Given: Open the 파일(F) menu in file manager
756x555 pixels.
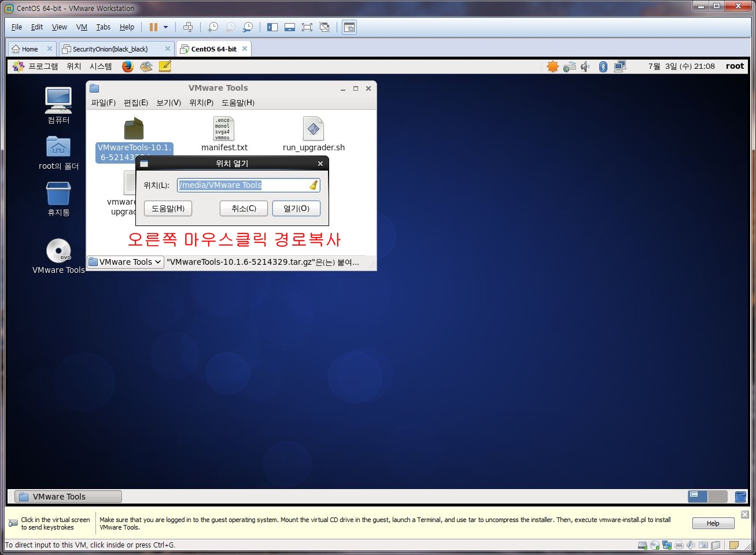Looking at the screenshot, I should click(x=104, y=103).
